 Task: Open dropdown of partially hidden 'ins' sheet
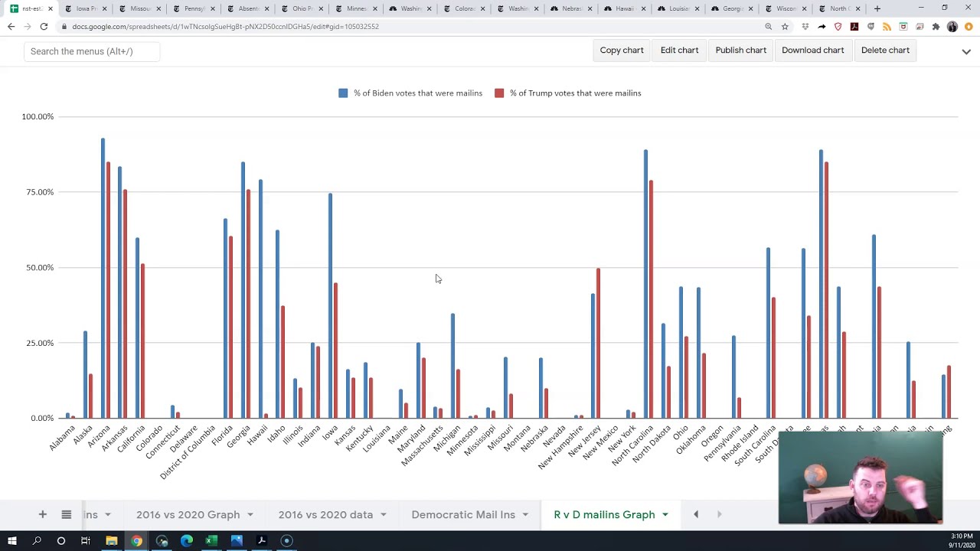(x=108, y=515)
